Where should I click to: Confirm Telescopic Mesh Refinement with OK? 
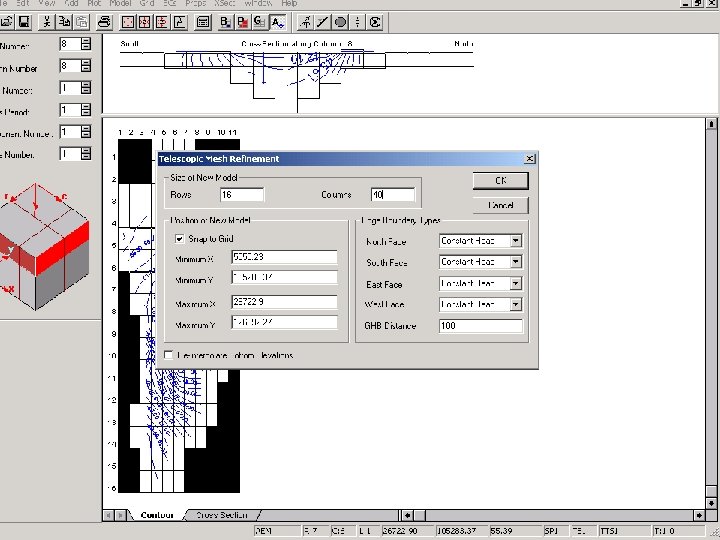click(501, 180)
